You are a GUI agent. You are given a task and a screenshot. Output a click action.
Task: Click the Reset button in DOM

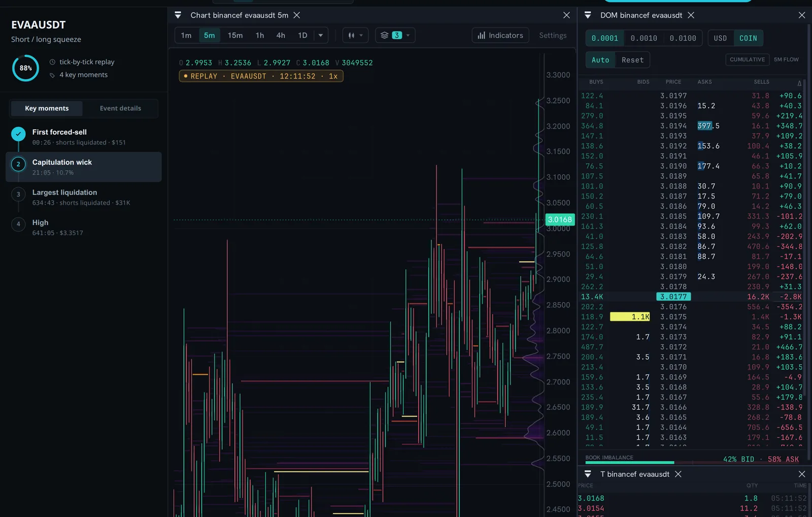click(632, 60)
